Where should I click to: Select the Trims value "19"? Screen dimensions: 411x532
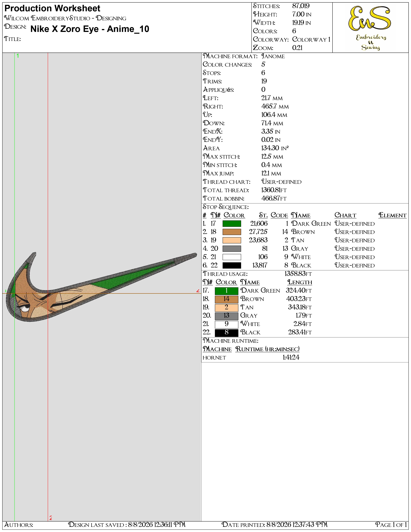coord(264,81)
